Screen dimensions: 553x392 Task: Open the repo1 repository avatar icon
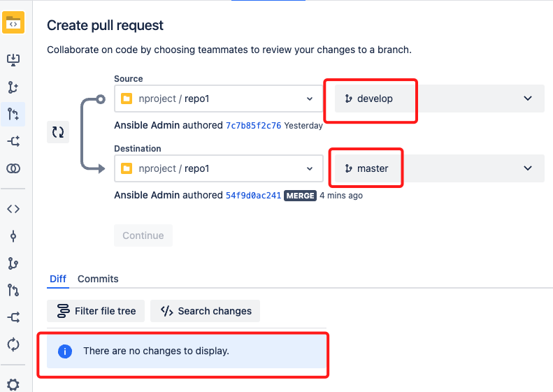13,22
